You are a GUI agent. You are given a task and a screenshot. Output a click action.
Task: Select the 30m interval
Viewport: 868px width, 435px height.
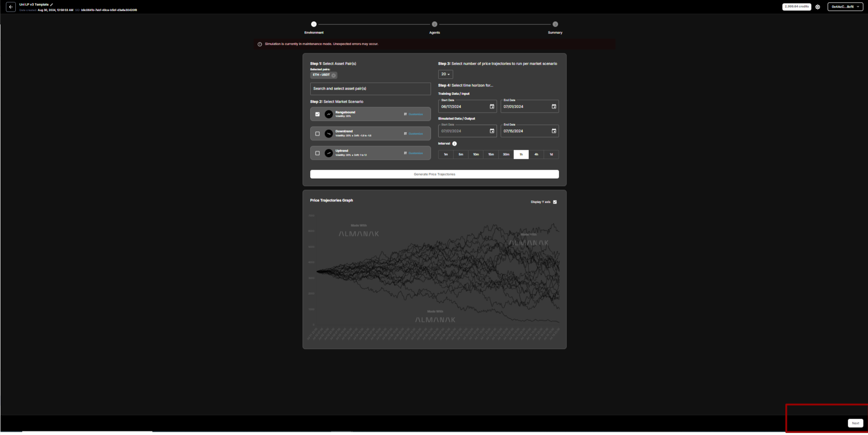506,154
